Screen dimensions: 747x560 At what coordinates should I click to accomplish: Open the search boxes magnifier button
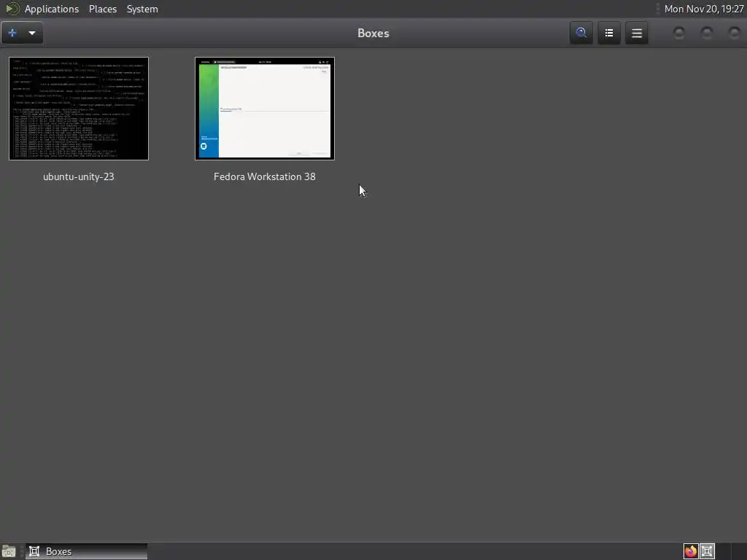click(x=581, y=33)
